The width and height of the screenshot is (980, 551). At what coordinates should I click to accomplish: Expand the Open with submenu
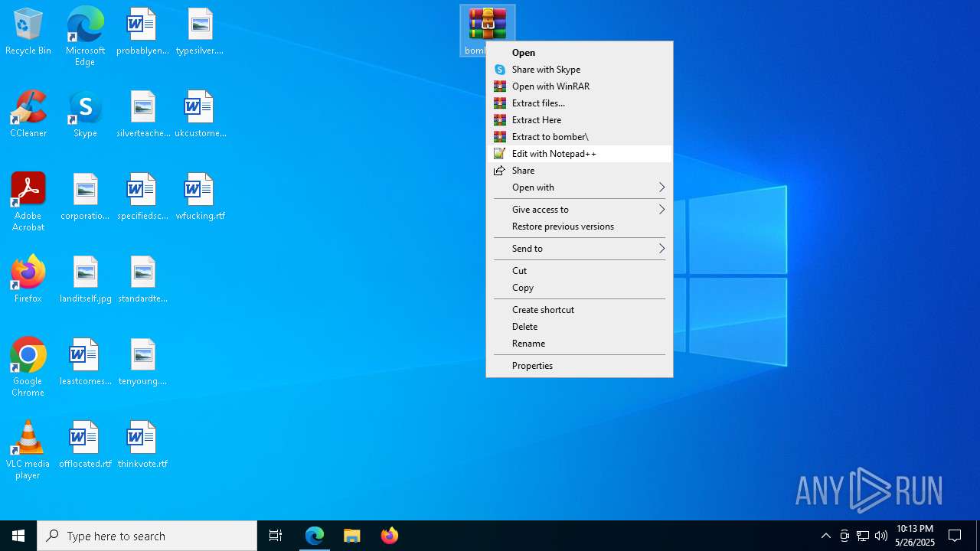580,187
